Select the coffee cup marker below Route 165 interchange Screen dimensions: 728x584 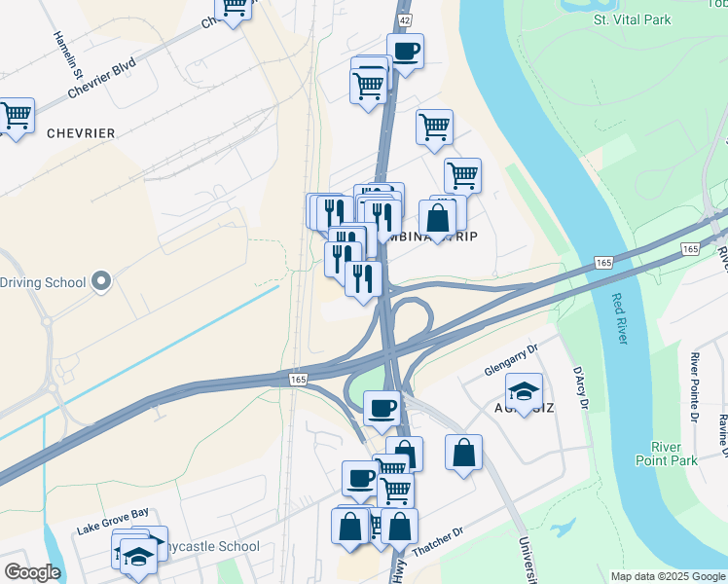tap(382, 410)
